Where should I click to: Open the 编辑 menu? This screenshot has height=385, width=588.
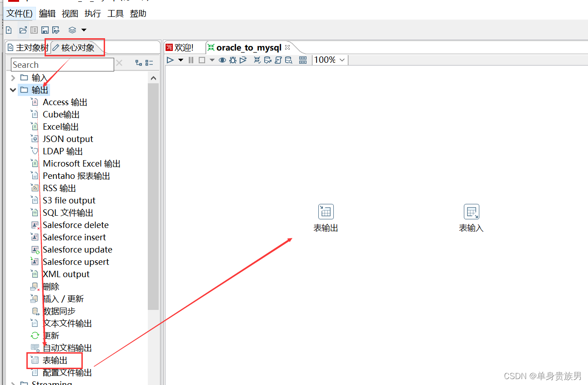tap(47, 14)
